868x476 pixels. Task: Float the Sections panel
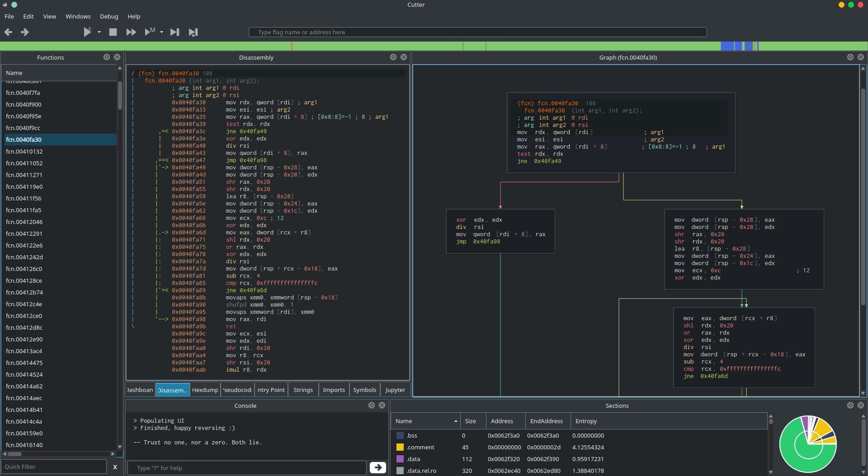850,405
